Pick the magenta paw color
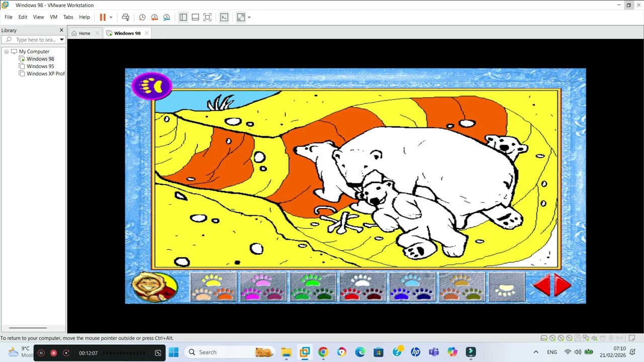Viewport: 644px width, 362px height. click(251, 294)
